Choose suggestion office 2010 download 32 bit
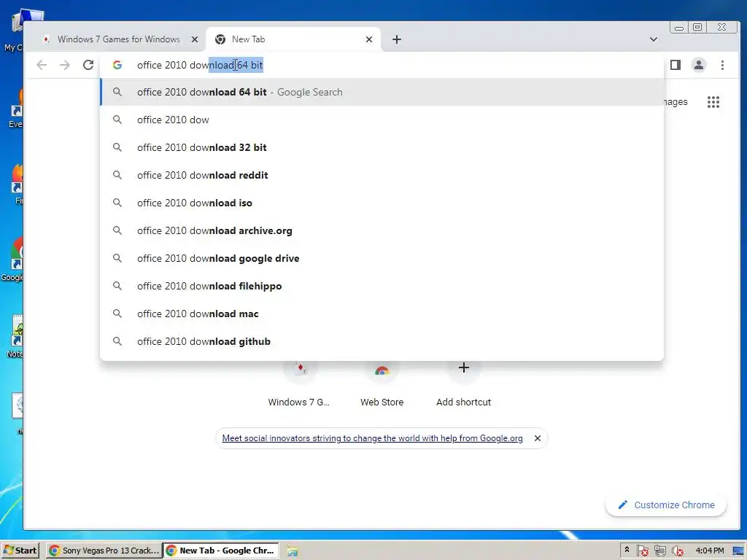Viewport: 747px width, 560px height. [382, 147]
